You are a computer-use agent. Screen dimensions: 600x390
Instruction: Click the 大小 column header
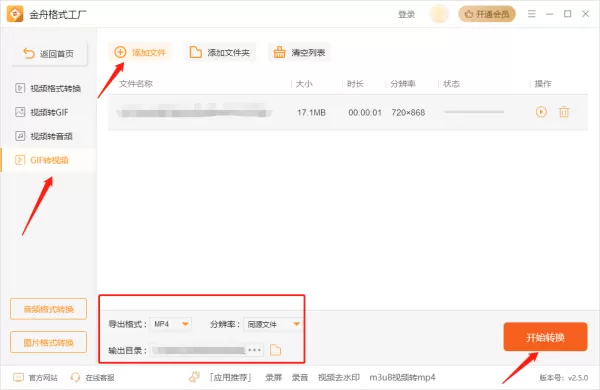pos(304,84)
